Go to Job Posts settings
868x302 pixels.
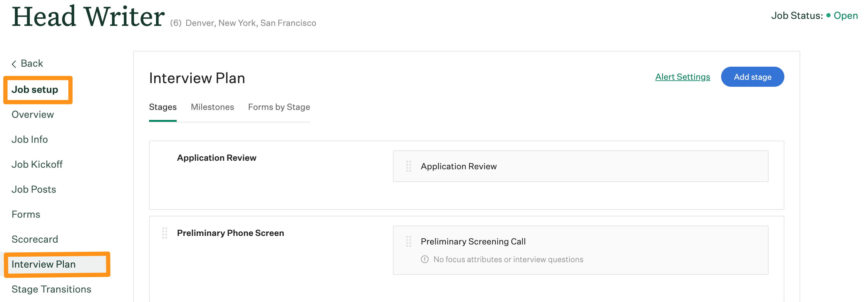[x=34, y=189]
